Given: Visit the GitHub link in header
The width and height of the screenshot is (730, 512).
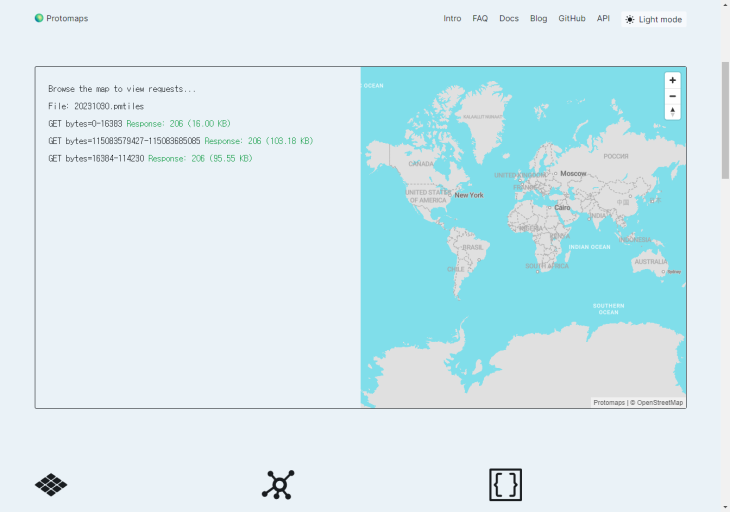Looking at the screenshot, I should 572,18.
